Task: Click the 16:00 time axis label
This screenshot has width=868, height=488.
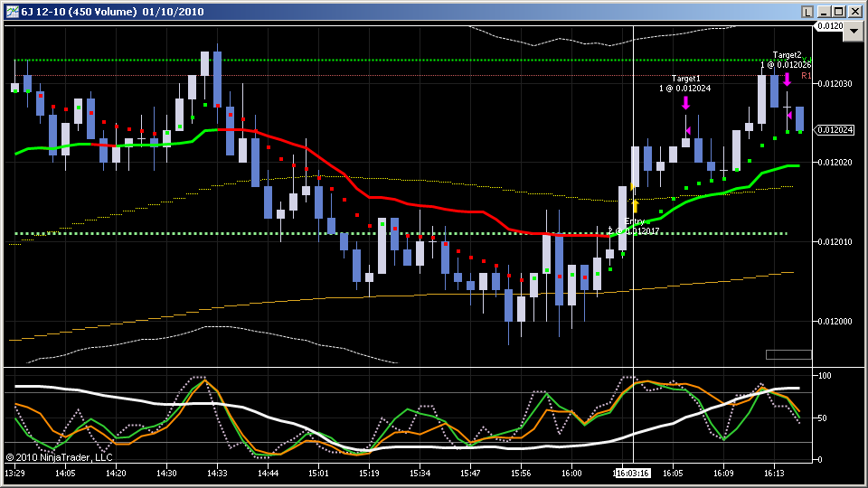Action: (x=571, y=473)
